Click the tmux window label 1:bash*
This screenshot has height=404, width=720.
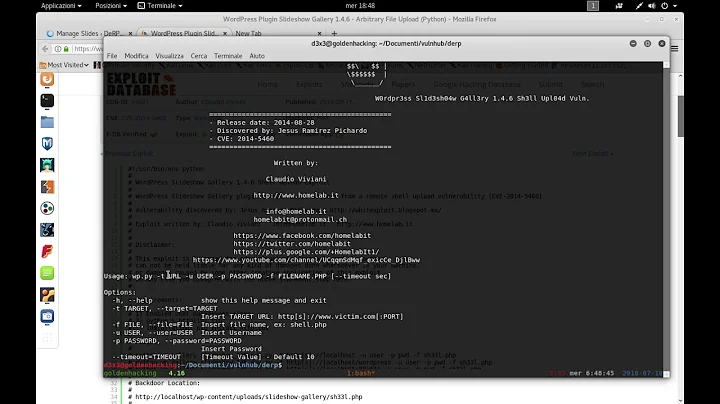click(x=360, y=373)
